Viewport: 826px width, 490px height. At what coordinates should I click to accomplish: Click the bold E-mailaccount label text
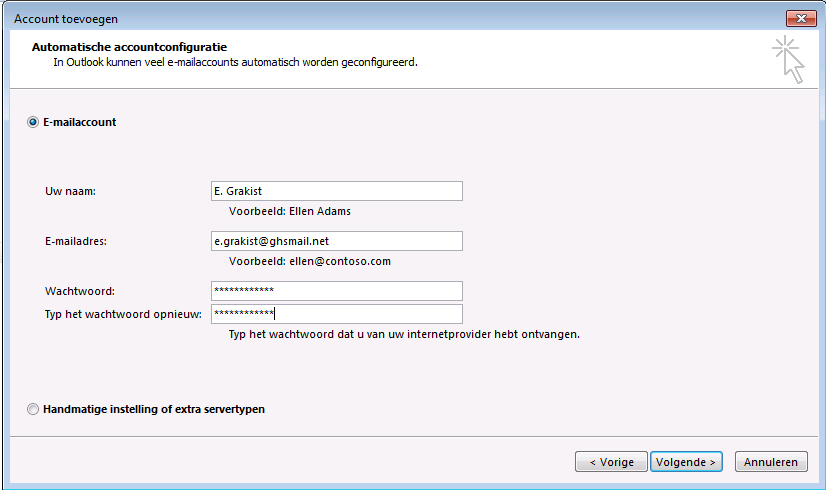click(80, 122)
